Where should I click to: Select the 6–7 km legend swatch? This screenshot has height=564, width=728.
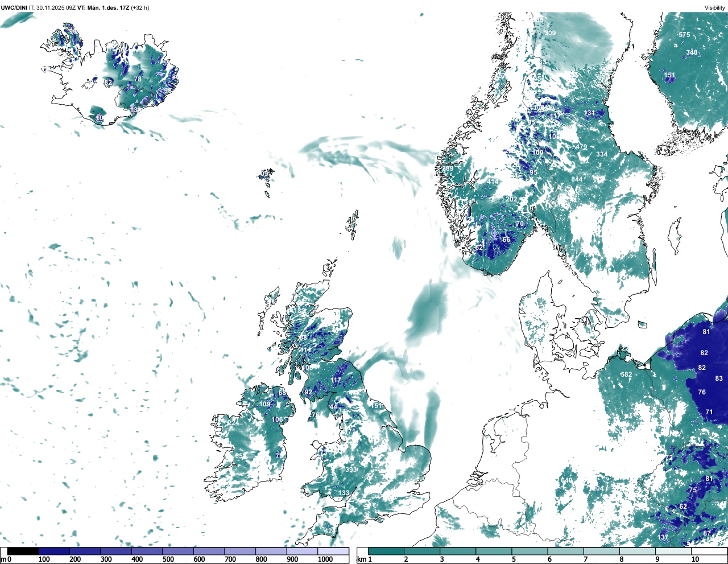pos(566,551)
